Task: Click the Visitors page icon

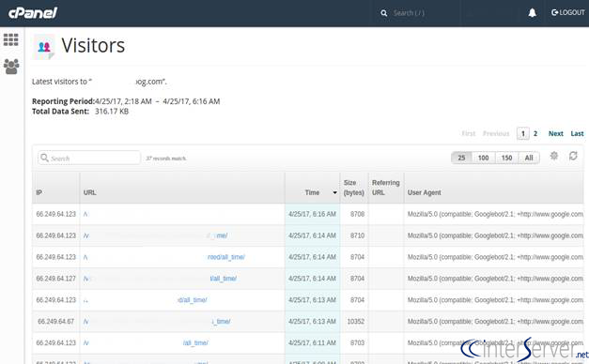Action: [44, 47]
